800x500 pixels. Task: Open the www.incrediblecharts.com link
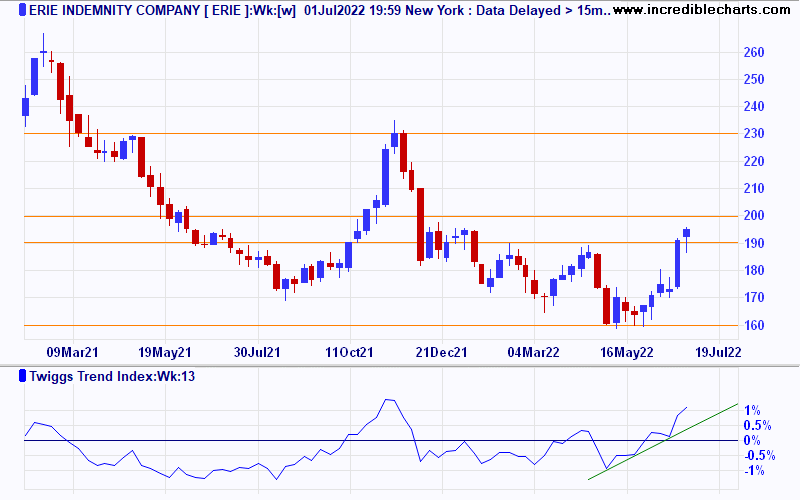(x=702, y=9)
